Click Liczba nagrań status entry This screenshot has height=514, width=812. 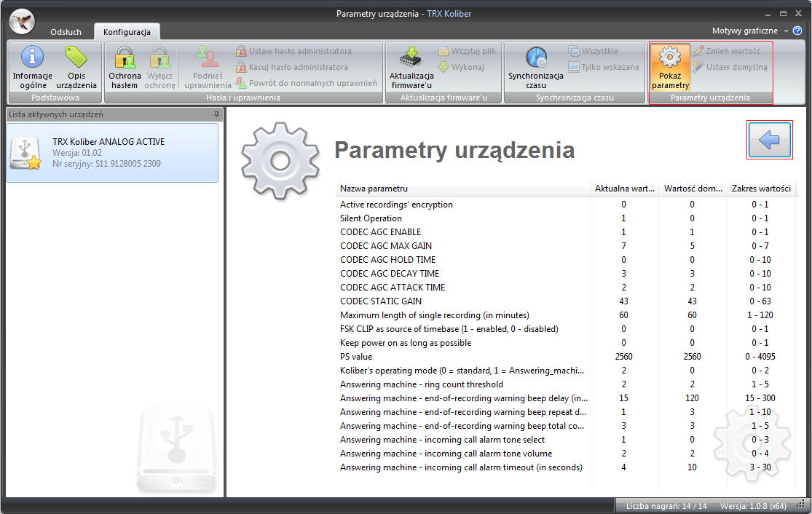click(x=666, y=506)
